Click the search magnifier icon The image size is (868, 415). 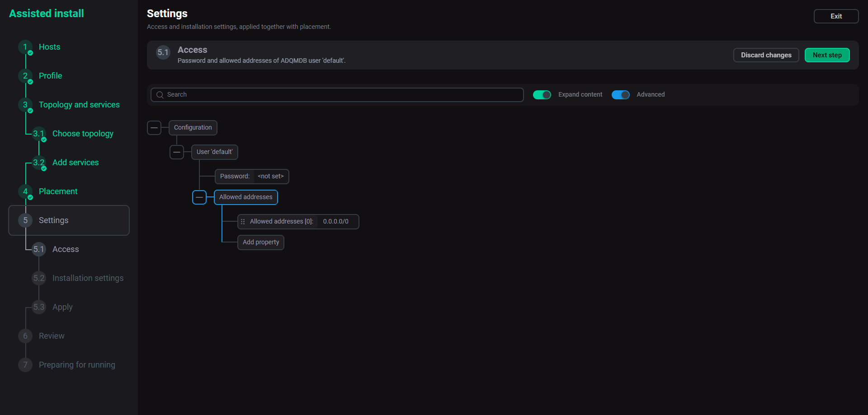pyautogui.click(x=160, y=95)
